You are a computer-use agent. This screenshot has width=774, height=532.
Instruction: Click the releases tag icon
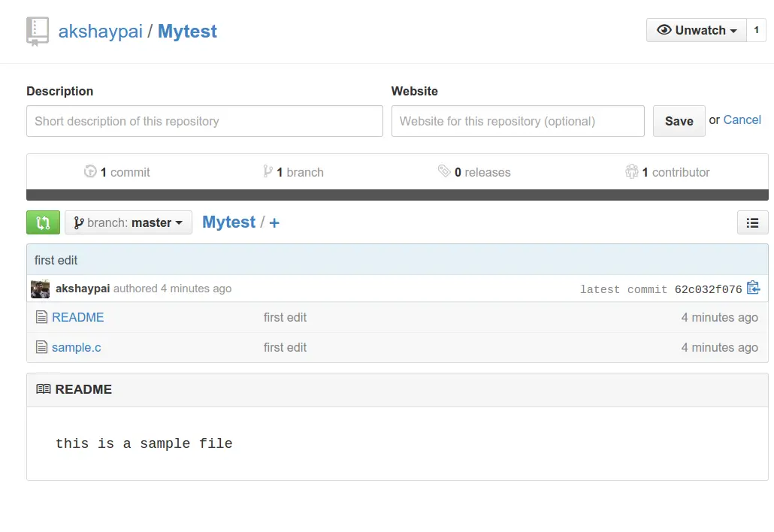[x=444, y=171]
